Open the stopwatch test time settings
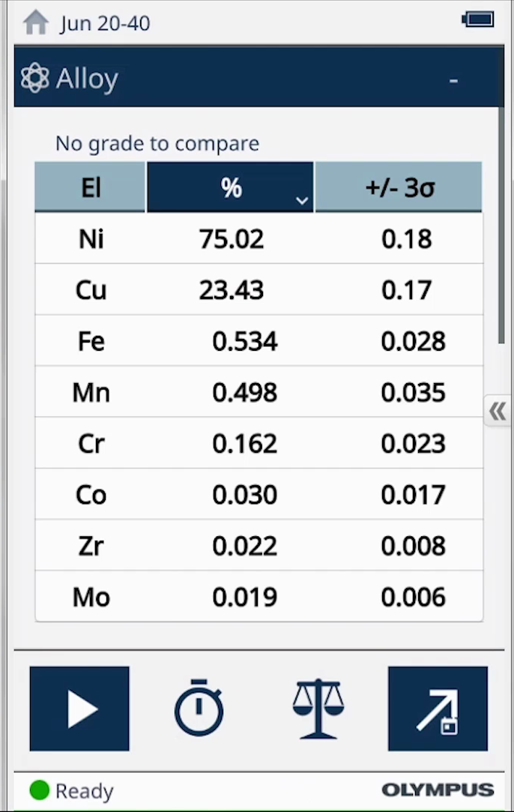 [199, 708]
